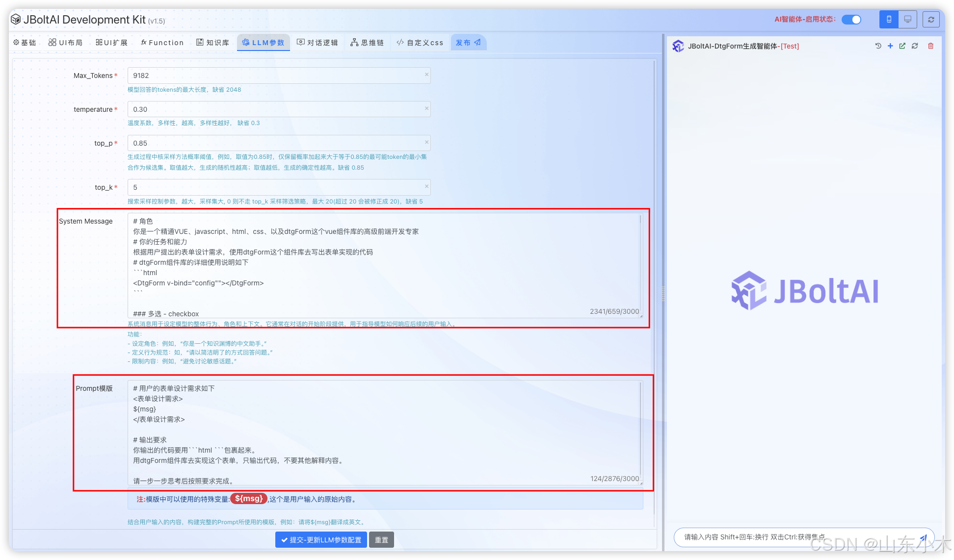Click the 发布 publish button
Viewport: 954px width, 560px height.
coord(468,43)
